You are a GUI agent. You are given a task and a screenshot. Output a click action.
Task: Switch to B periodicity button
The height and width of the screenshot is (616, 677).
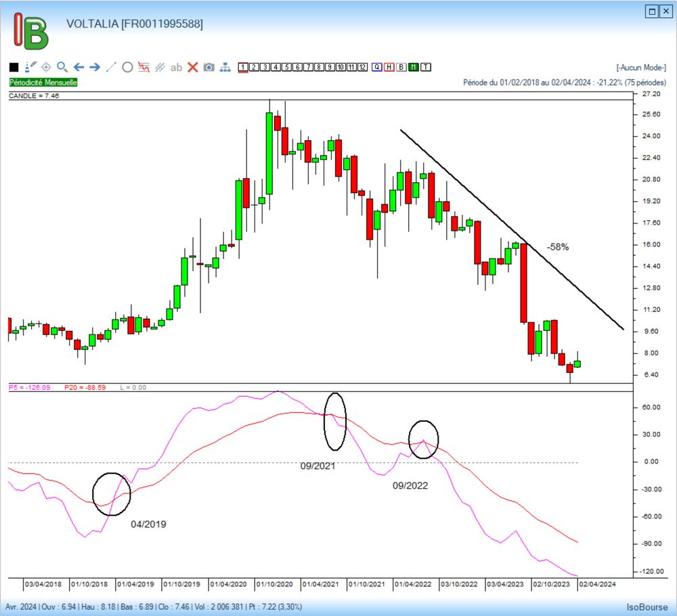(401, 67)
